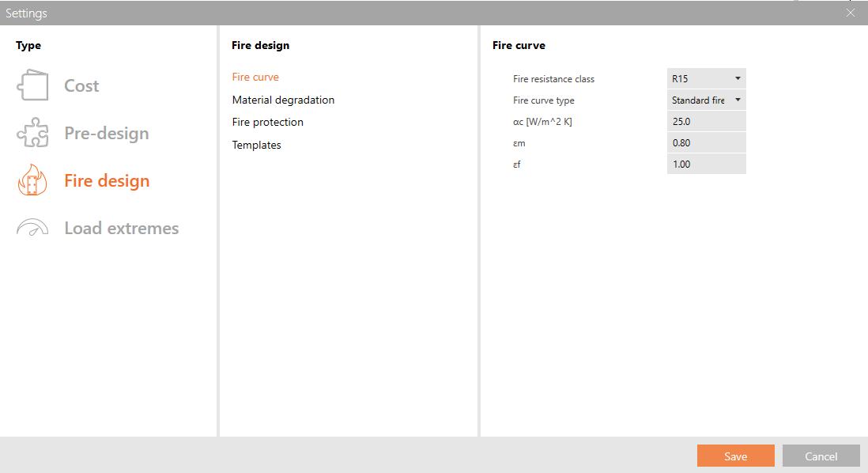Image resolution: width=868 pixels, height=473 pixels.
Task: Click the Cost wallet icon
Action: click(x=32, y=85)
